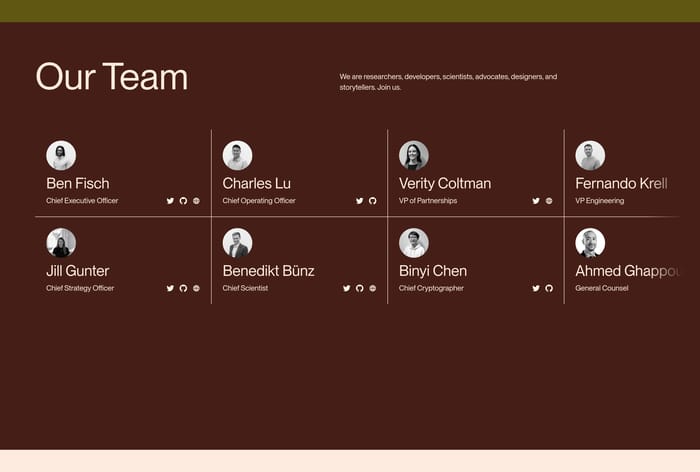The height and width of the screenshot is (472, 700).
Task: Open Binyi Chen's Twitter profile
Action: (536, 288)
